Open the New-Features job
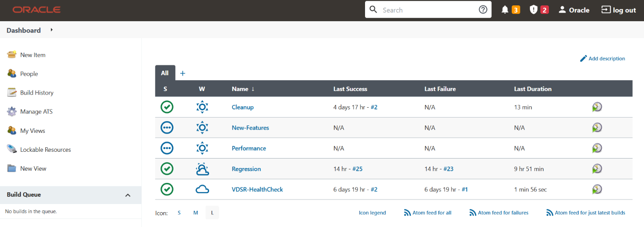644x227 pixels. tap(250, 128)
